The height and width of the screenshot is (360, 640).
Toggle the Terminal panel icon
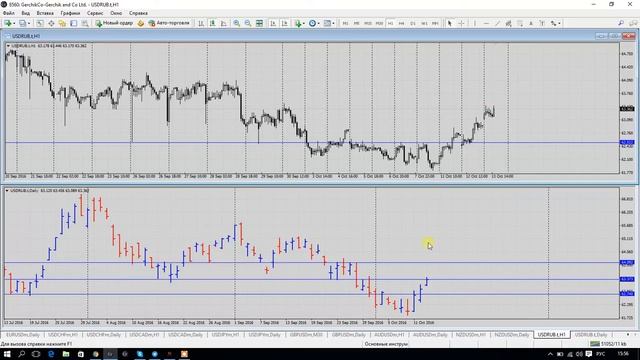[73, 23]
